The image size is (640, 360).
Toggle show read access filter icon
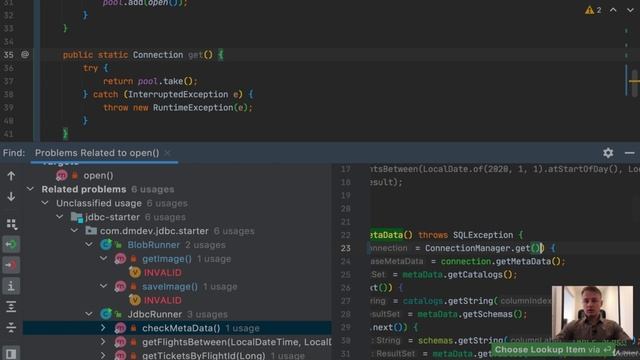click(x=11, y=244)
